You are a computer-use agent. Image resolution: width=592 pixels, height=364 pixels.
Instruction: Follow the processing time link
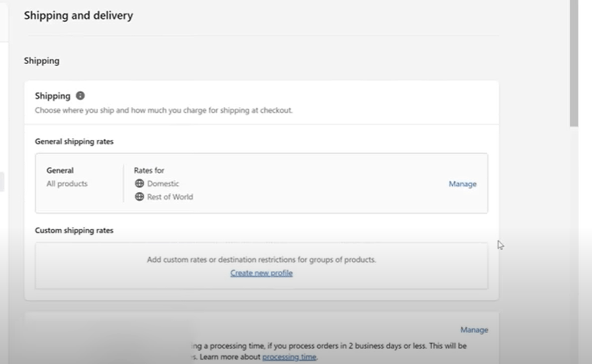[289, 357]
